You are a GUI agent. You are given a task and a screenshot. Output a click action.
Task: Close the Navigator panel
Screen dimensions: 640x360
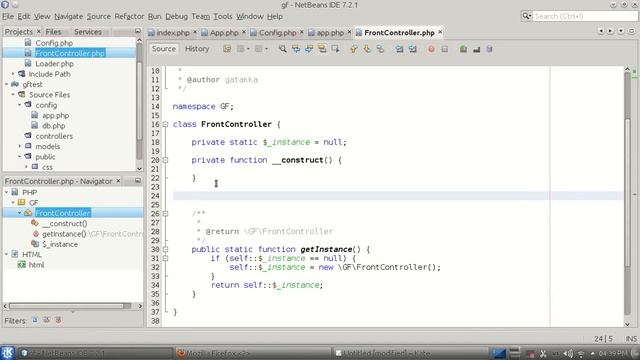118,180
